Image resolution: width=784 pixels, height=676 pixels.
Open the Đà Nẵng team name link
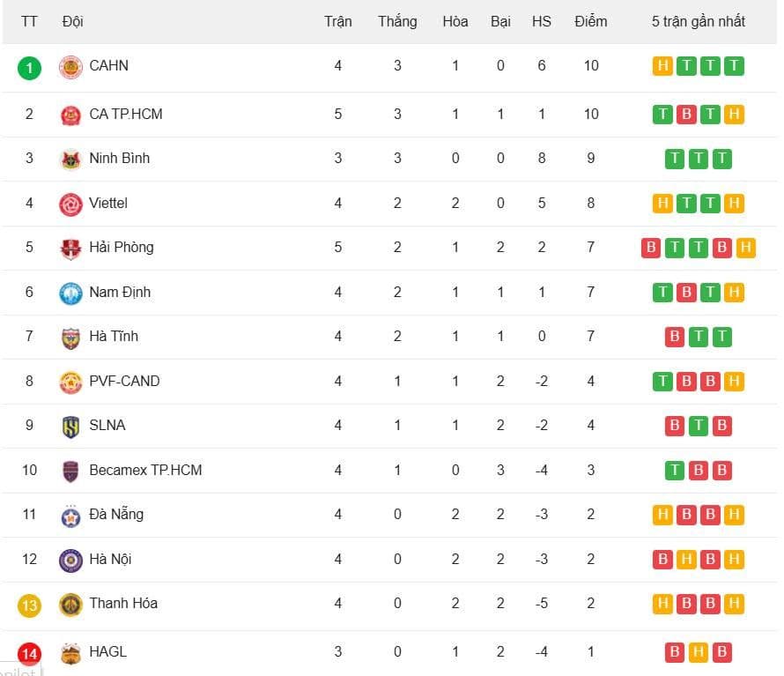tap(116, 514)
